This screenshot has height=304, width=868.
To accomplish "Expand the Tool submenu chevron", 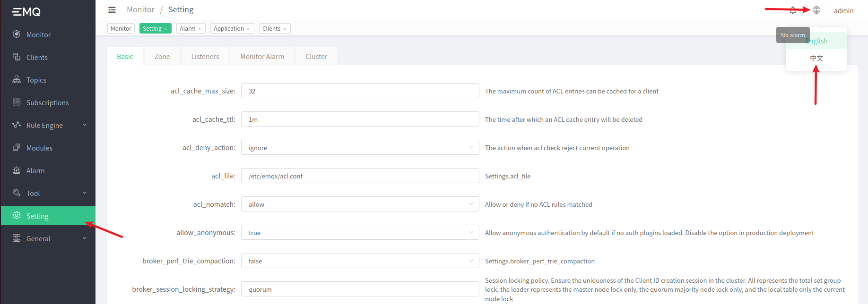I will 85,193.
